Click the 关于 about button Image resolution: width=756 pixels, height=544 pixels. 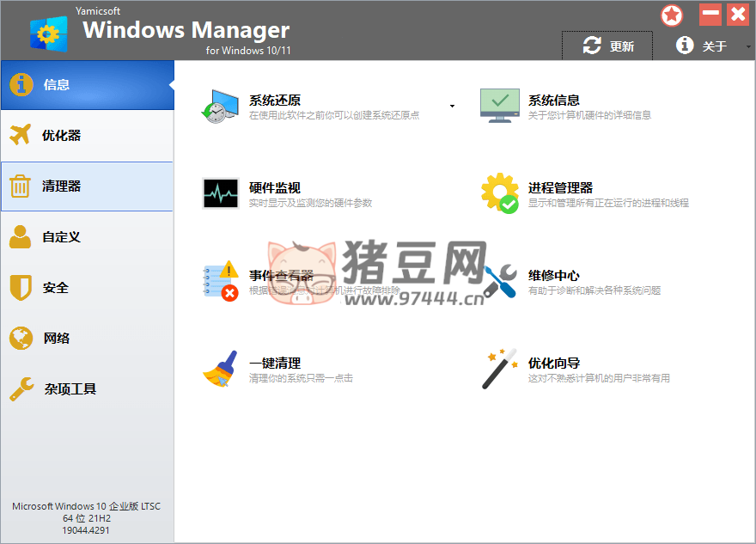(702, 46)
